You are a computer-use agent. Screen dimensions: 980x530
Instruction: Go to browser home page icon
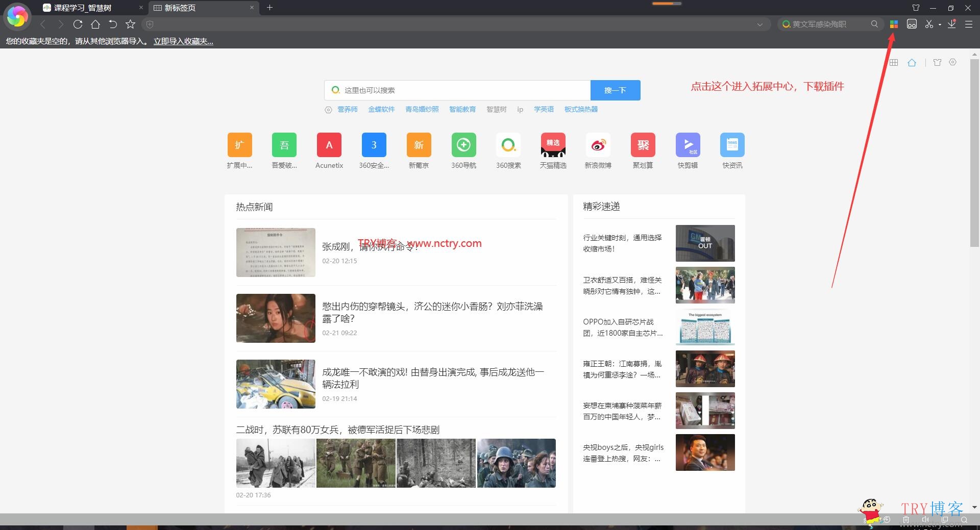(x=95, y=24)
